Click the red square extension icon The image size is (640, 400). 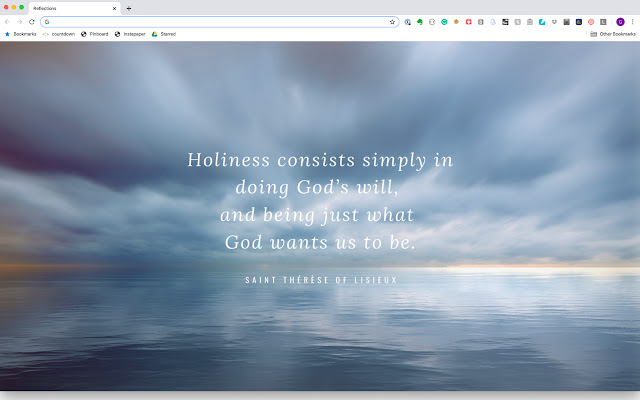(469, 22)
